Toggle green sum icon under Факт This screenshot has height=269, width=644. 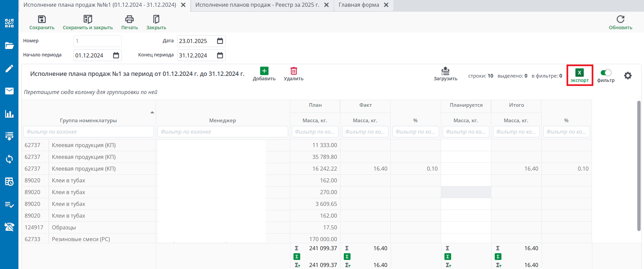point(347,257)
